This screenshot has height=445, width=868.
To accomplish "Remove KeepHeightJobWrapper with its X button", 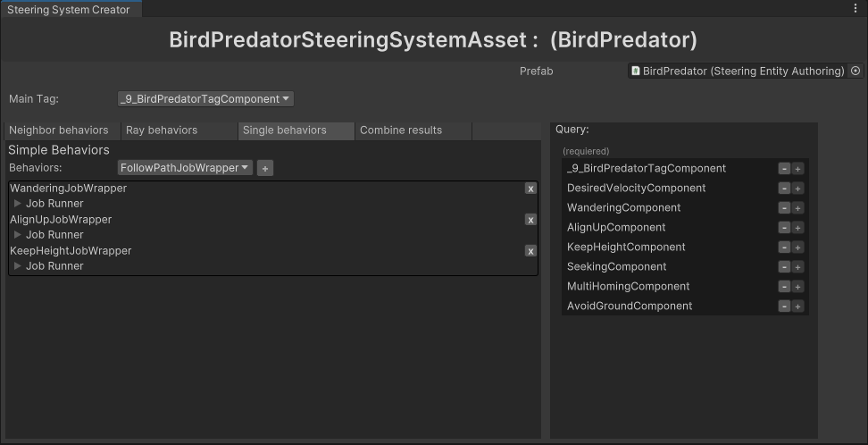I will (530, 251).
